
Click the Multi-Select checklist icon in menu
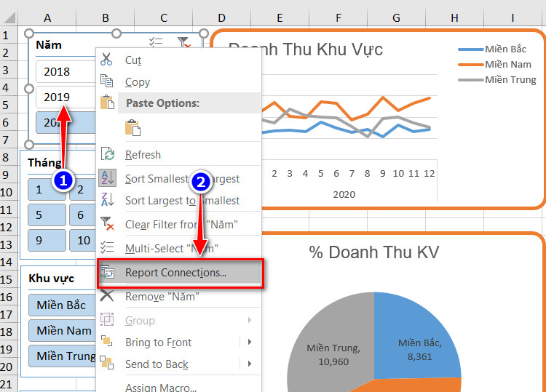107,247
